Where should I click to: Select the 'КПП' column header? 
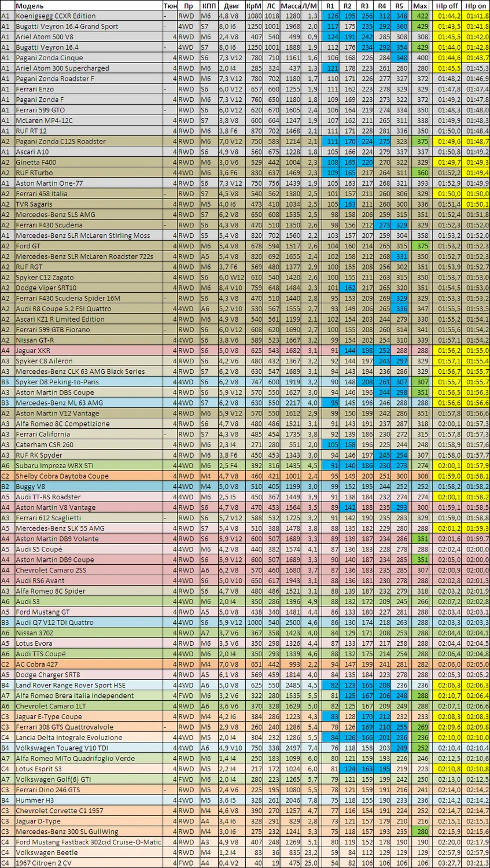(x=208, y=5)
